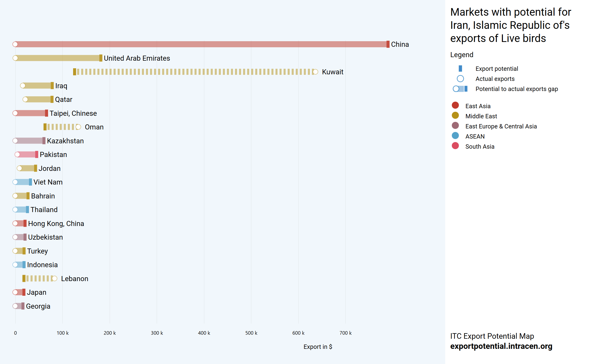Select the East Asia red legend dot
Viewport: 597px width, 364px height.
[x=455, y=105]
